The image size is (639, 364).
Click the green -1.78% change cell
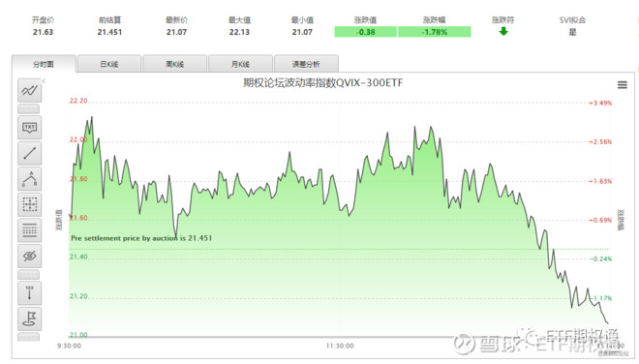pyautogui.click(x=435, y=32)
